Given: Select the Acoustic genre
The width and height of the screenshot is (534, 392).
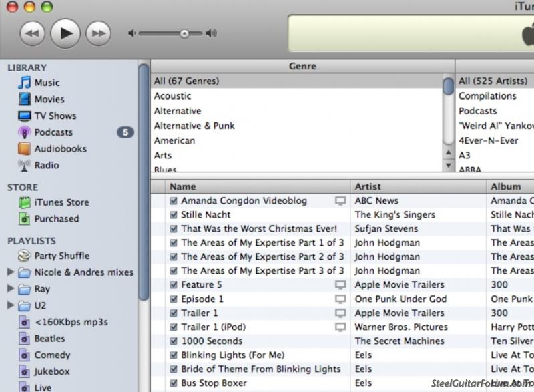Looking at the screenshot, I should (x=296, y=96).
